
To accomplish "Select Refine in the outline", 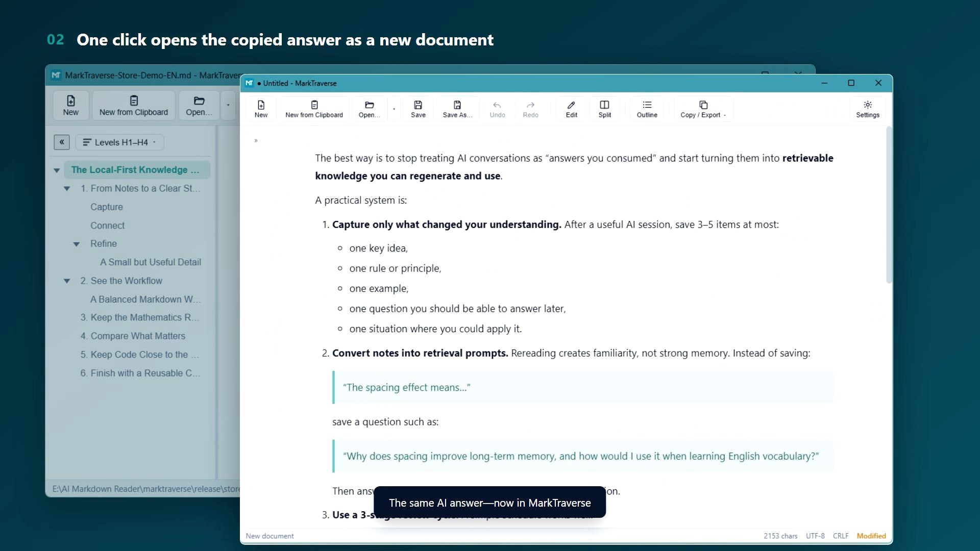I will pos(104,244).
